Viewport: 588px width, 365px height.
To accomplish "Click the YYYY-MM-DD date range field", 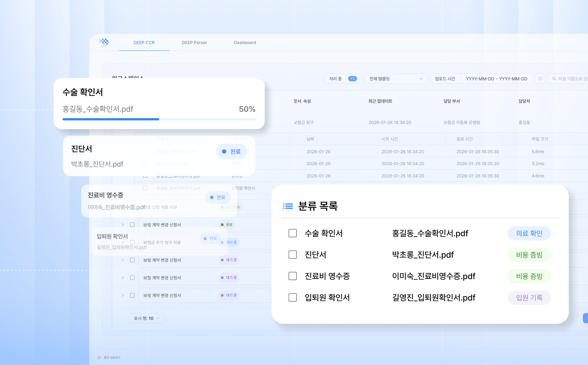I will pyautogui.click(x=496, y=79).
